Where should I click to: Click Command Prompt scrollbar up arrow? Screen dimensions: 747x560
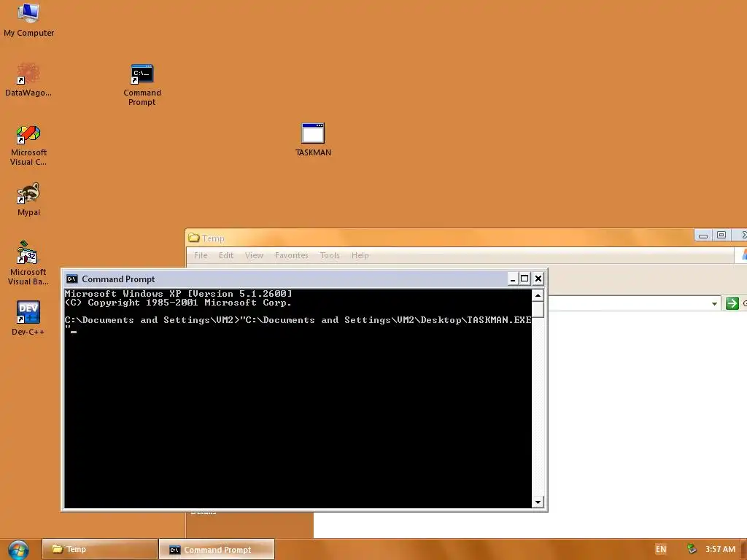tap(538, 295)
